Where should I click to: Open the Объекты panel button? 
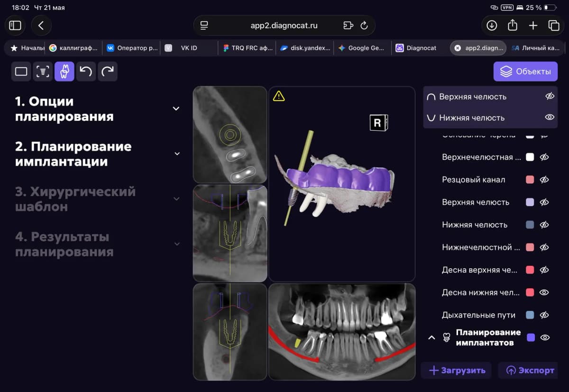525,72
